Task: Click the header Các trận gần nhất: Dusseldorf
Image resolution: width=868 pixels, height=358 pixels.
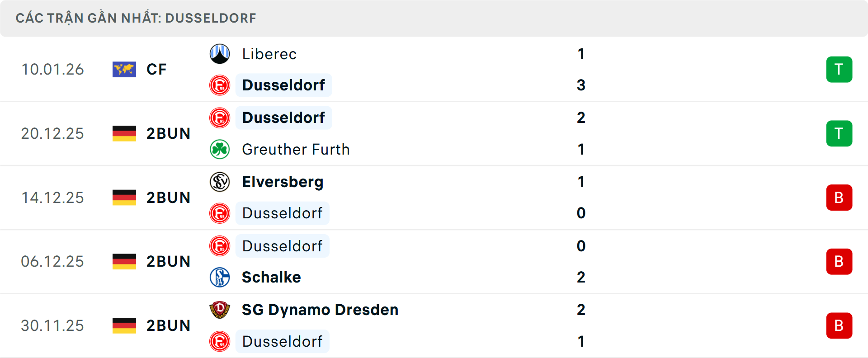Action: (136, 18)
